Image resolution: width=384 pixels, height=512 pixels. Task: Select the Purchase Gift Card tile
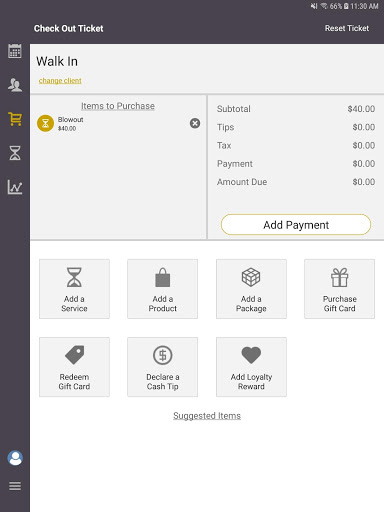coord(339,289)
